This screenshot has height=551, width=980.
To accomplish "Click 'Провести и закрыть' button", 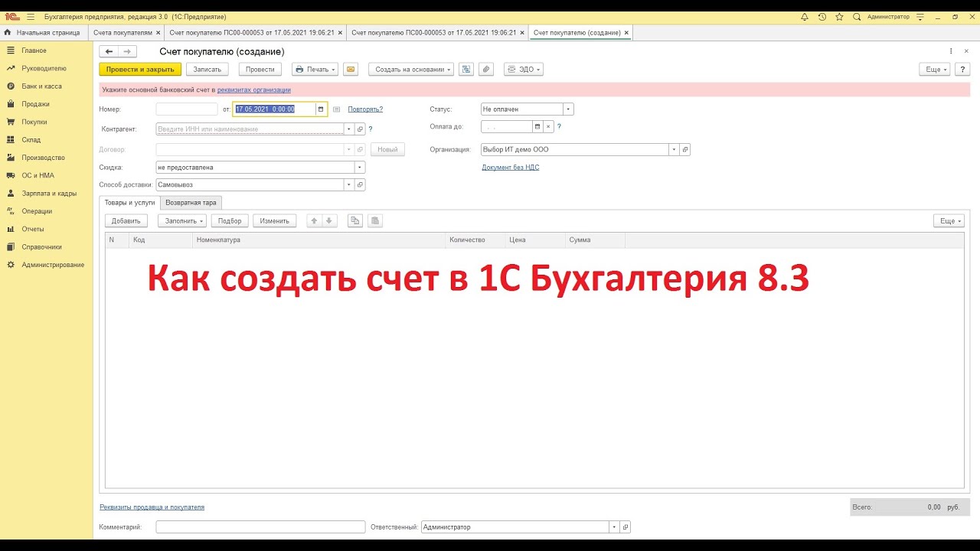I will pyautogui.click(x=140, y=69).
